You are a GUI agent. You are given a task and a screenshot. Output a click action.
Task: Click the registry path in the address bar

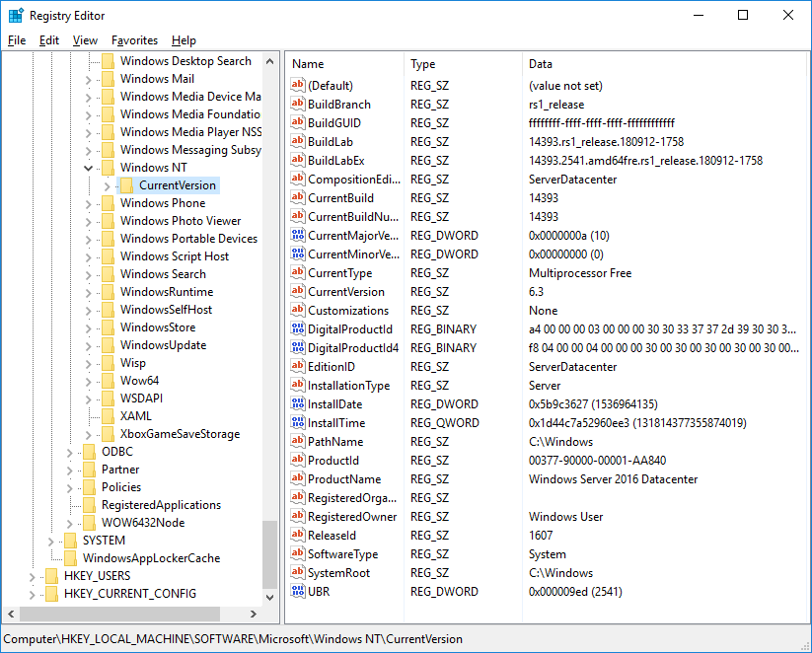coord(233,639)
